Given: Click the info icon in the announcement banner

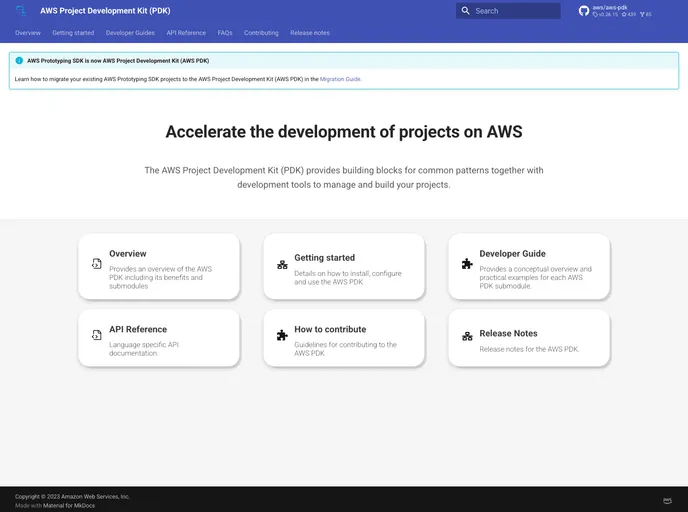Looking at the screenshot, I should point(19,61).
